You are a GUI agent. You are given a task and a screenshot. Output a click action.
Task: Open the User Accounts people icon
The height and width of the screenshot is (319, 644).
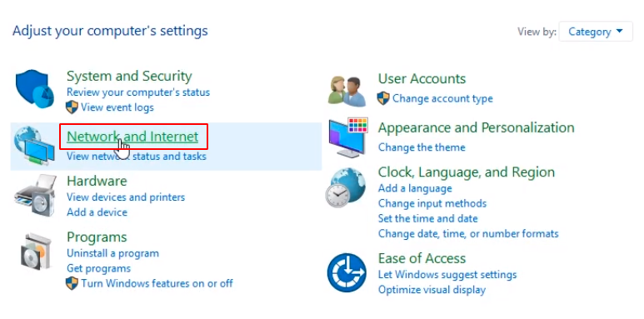pyautogui.click(x=347, y=91)
